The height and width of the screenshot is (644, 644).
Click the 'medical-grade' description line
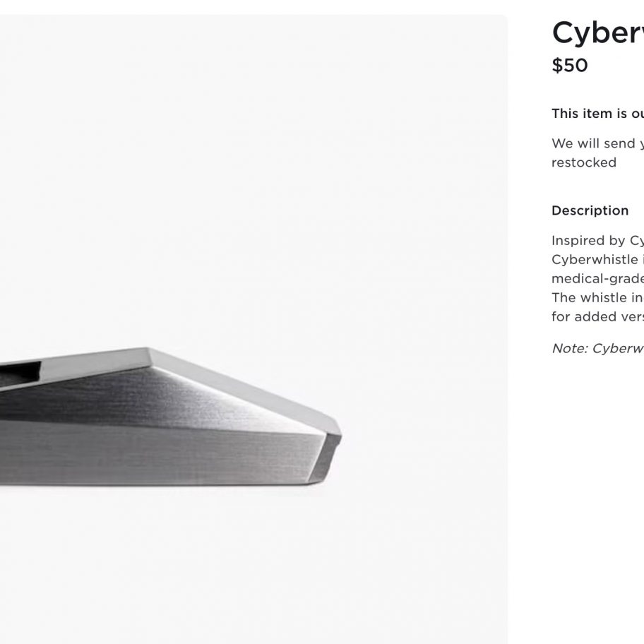coord(597,279)
